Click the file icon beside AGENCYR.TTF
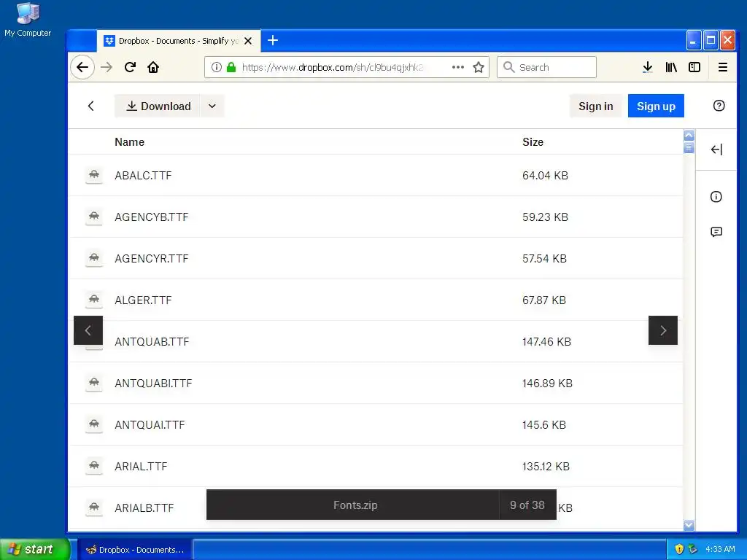This screenshot has height=560, width=747. click(94, 257)
